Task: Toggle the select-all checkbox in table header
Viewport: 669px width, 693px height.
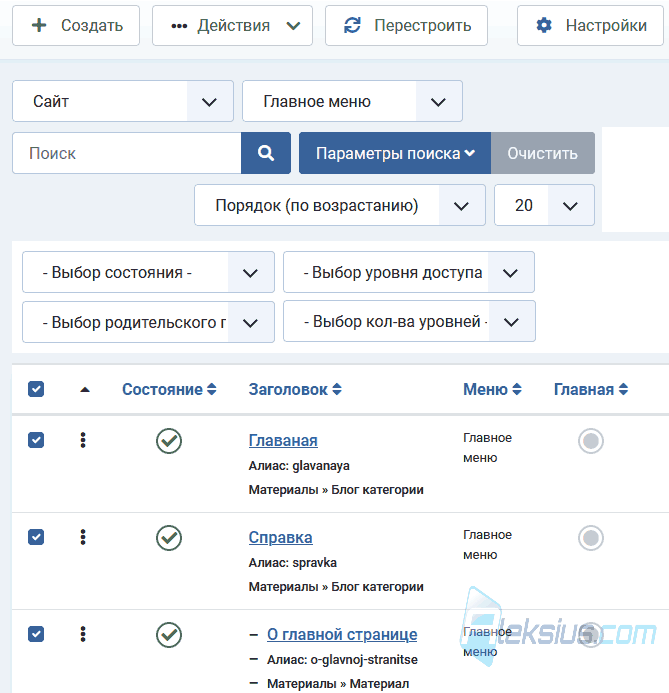Action: pos(36,389)
